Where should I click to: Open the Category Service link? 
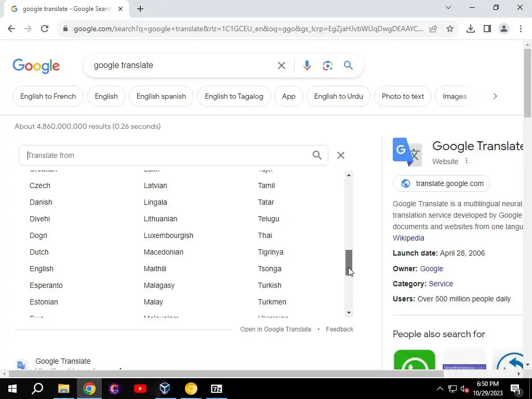tap(441, 284)
